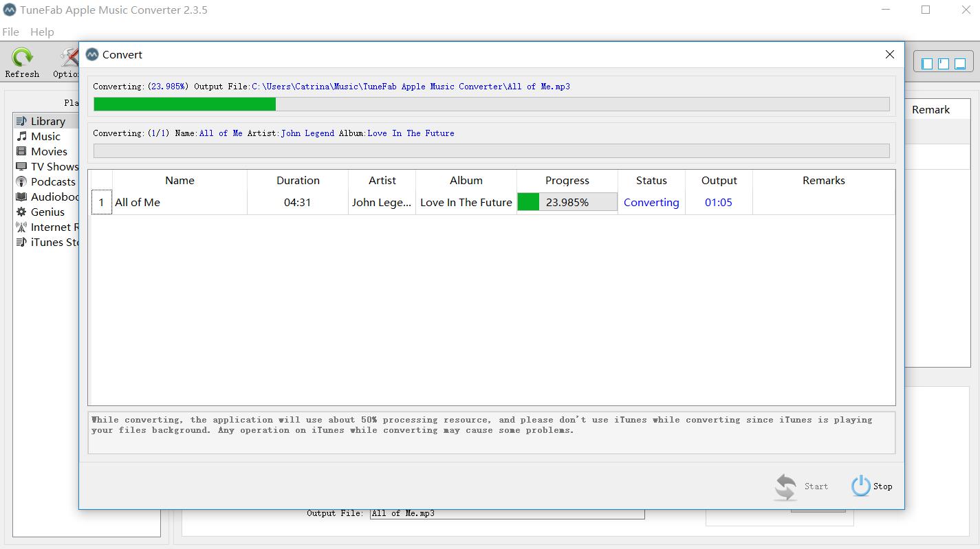The height and width of the screenshot is (549, 980).
Task: Open the Help menu
Action: [42, 32]
